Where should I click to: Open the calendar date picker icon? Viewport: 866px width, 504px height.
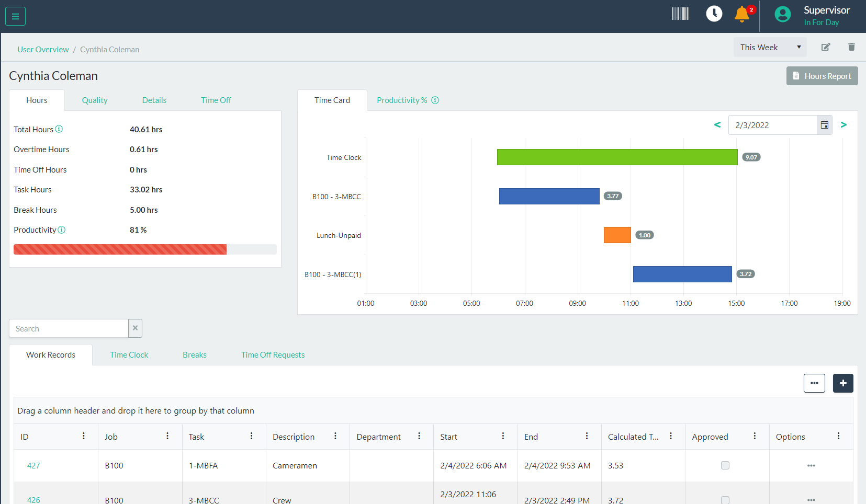click(x=824, y=125)
